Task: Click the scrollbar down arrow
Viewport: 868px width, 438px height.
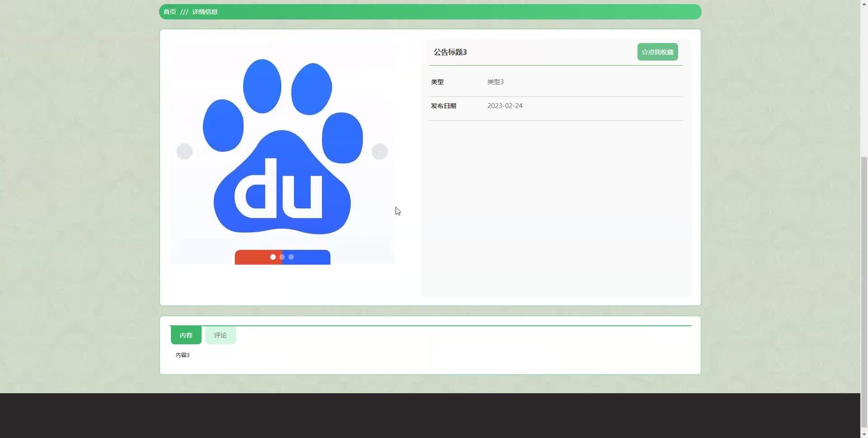Action: (864, 434)
